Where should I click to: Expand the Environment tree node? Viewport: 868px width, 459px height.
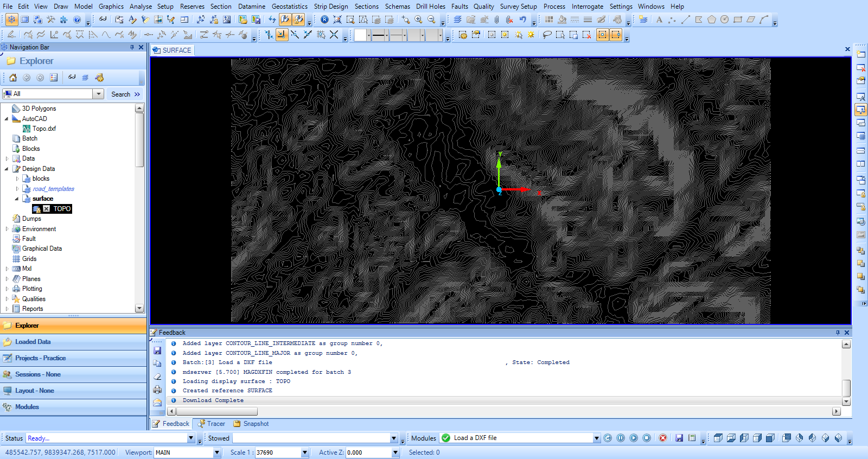[7, 229]
